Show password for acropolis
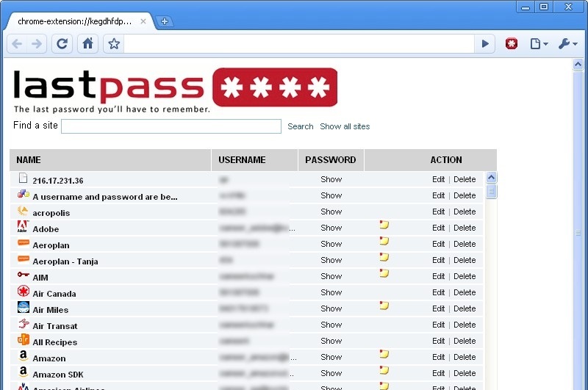Image resolution: width=588 pixels, height=390 pixels. 331,212
